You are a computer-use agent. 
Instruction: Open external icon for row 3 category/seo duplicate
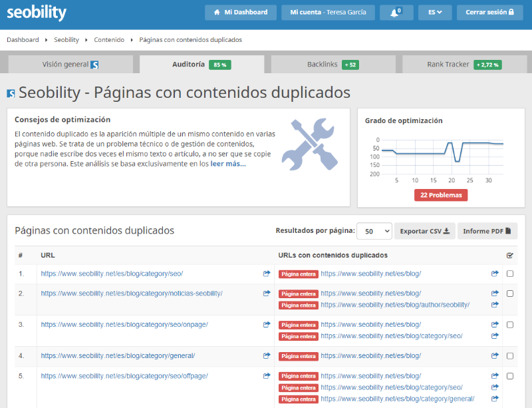[x=495, y=336]
